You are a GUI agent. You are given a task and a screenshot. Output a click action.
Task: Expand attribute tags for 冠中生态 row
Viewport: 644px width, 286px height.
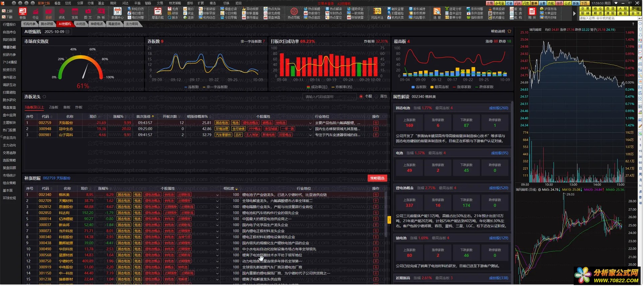(310, 129)
